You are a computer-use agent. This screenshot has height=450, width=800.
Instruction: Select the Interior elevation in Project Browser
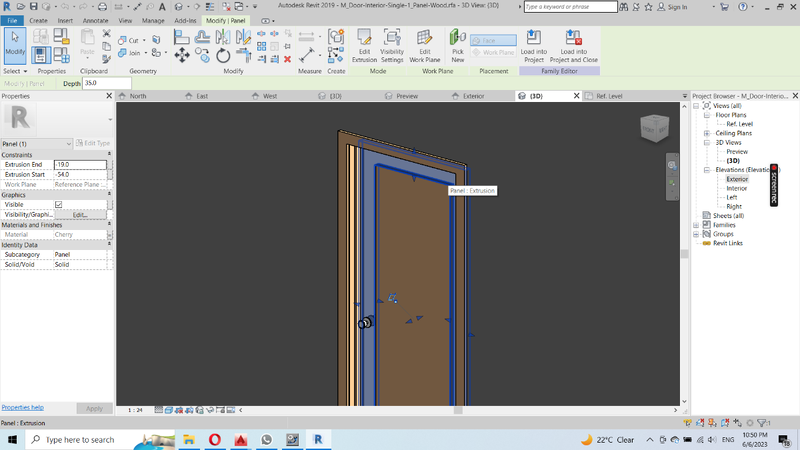736,188
